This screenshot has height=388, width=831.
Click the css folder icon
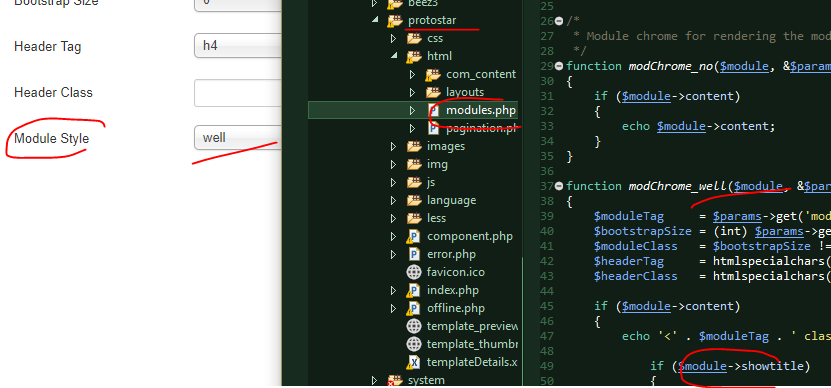pyautogui.click(x=414, y=39)
